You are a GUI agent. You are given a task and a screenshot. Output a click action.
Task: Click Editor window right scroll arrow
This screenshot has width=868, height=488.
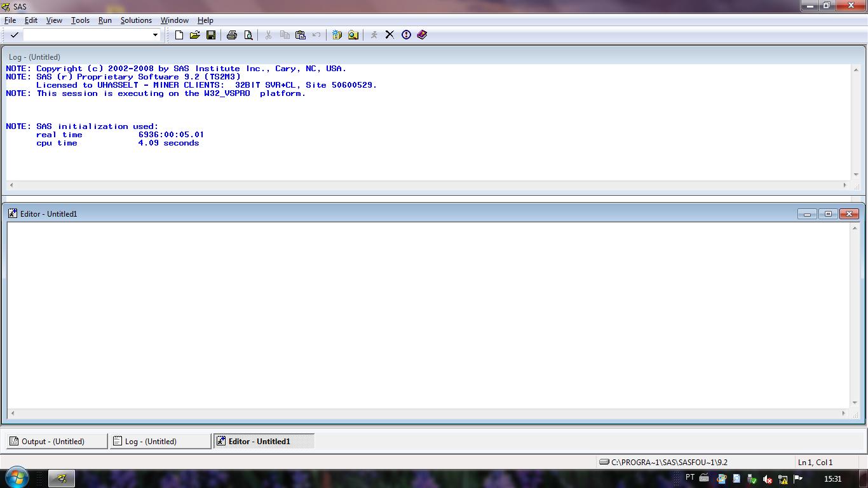tap(845, 413)
